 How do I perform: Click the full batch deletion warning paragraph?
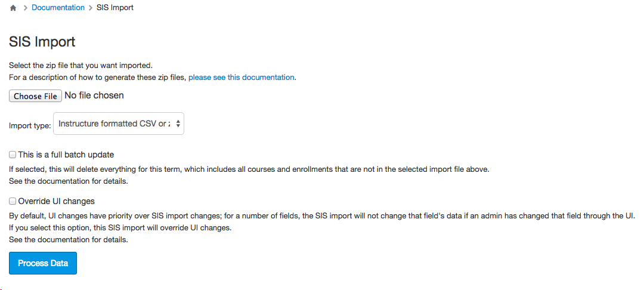tap(249, 175)
